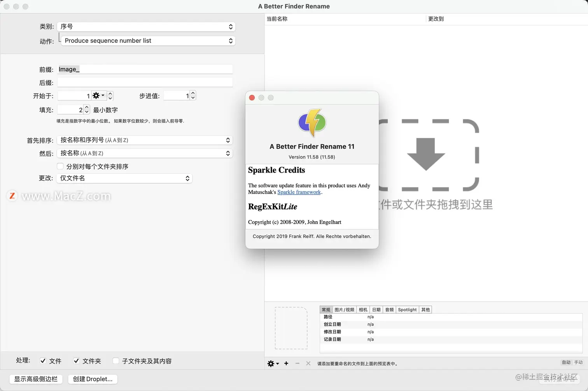
Task: Click the dashed file thumbnail placeholder
Action: [x=291, y=328]
